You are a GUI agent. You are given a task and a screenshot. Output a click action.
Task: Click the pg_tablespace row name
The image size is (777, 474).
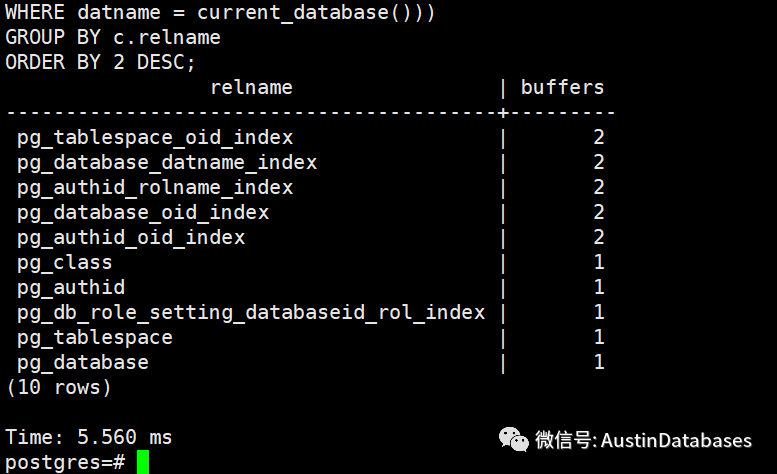pos(95,337)
